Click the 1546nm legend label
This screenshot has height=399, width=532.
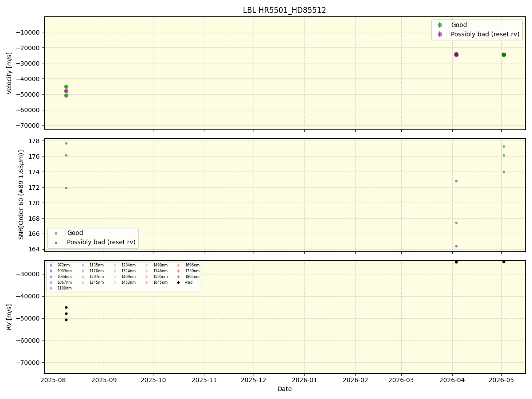tap(160, 271)
